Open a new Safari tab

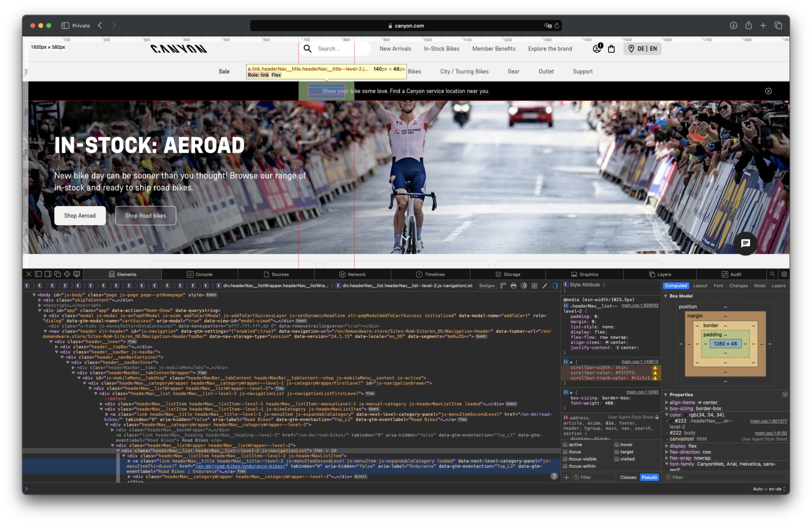point(763,26)
